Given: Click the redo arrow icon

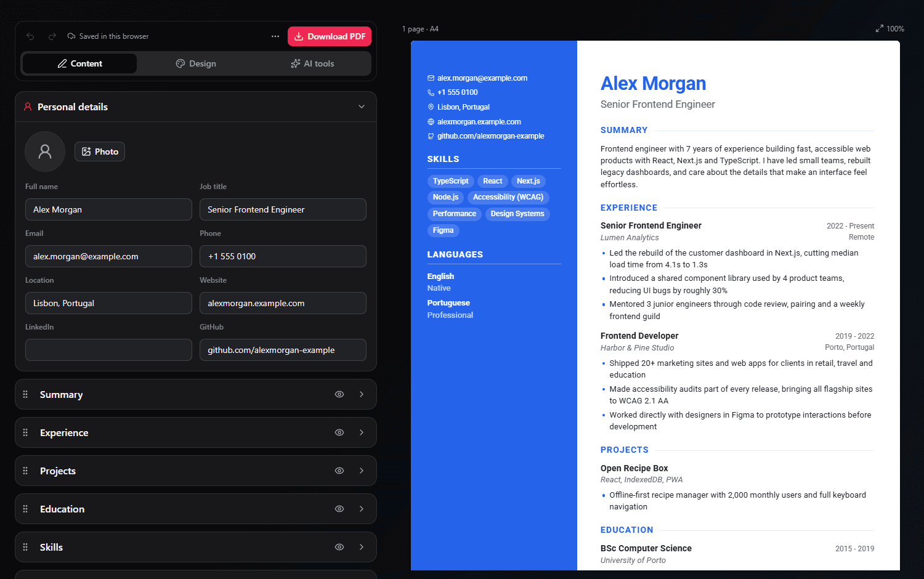Looking at the screenshot, I should point(52,36).
